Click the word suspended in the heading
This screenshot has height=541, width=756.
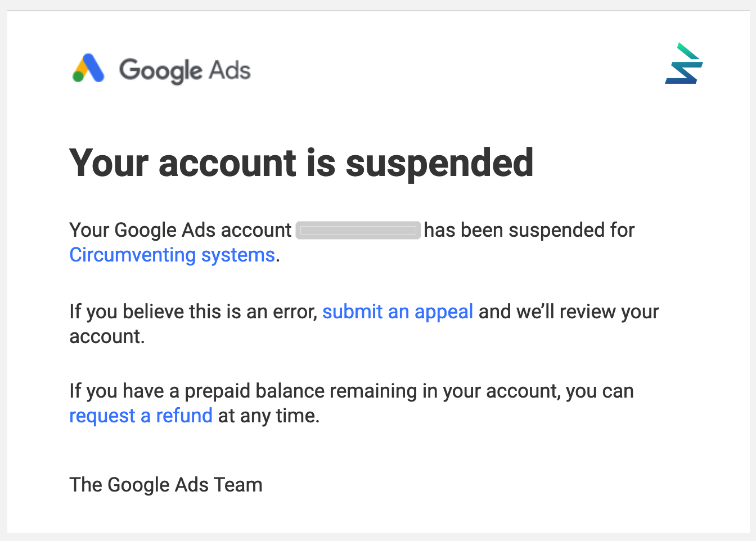439,163
